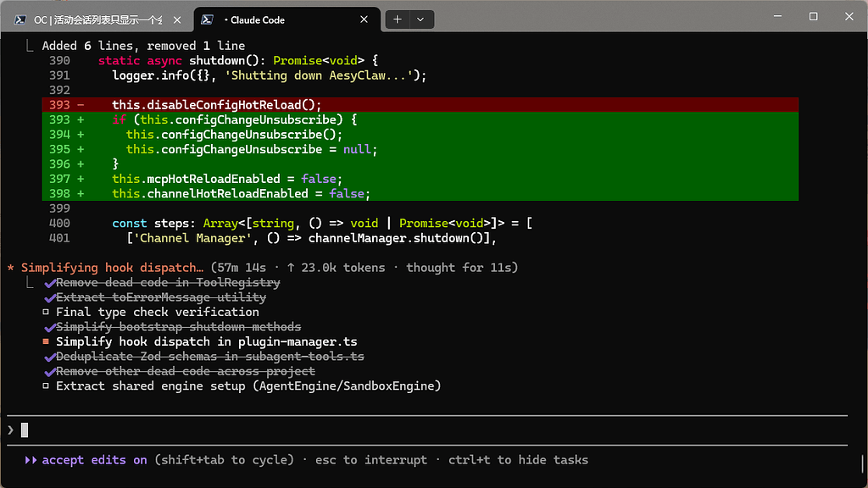Click the asterisk spinner before Simplifying
The width and height of the screenshot is (868, 488).
click(x=10, y=268)
